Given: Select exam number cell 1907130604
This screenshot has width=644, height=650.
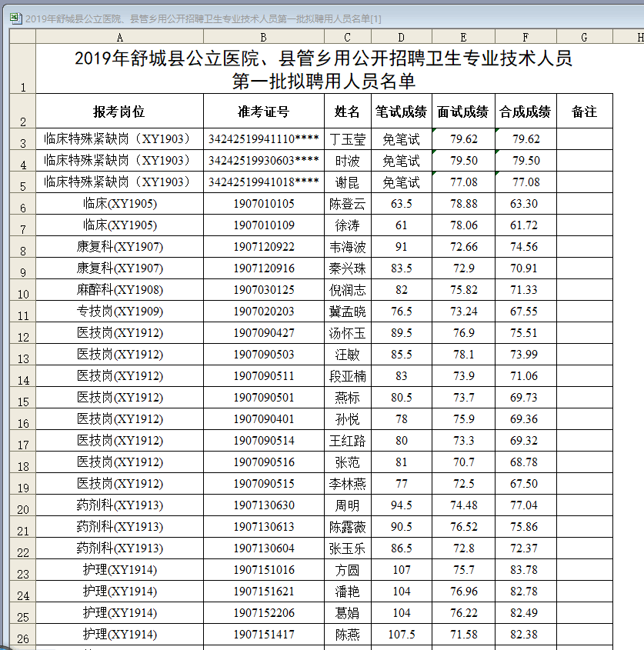Looking at the screenshot, I should [264, 548].
